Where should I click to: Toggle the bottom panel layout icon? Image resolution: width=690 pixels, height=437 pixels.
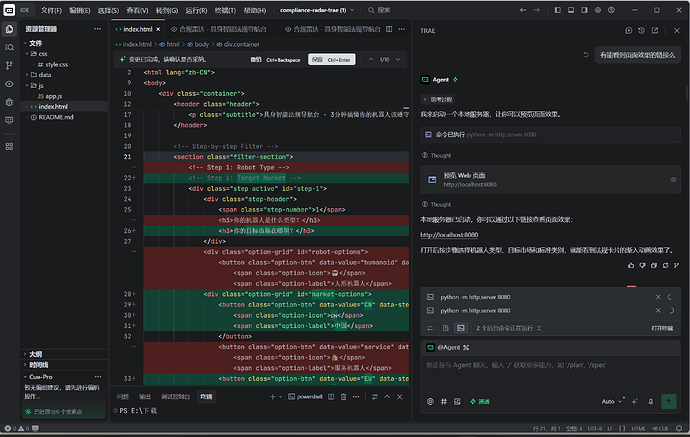tap(571, 10)
